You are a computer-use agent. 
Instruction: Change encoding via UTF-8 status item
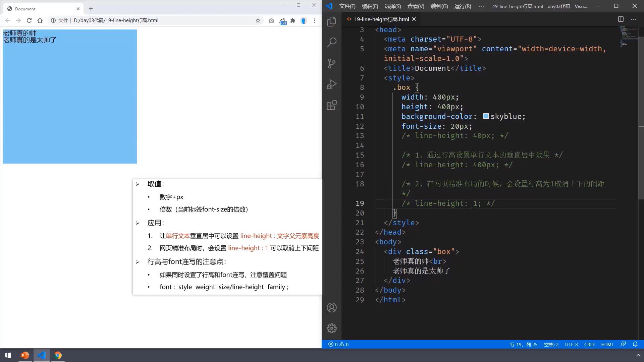point(571,344)
